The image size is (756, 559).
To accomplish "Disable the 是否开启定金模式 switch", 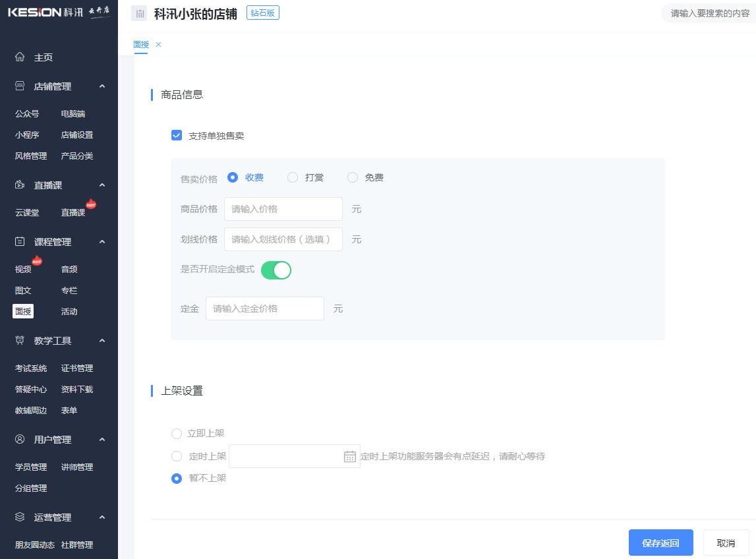I will (276, 270).
